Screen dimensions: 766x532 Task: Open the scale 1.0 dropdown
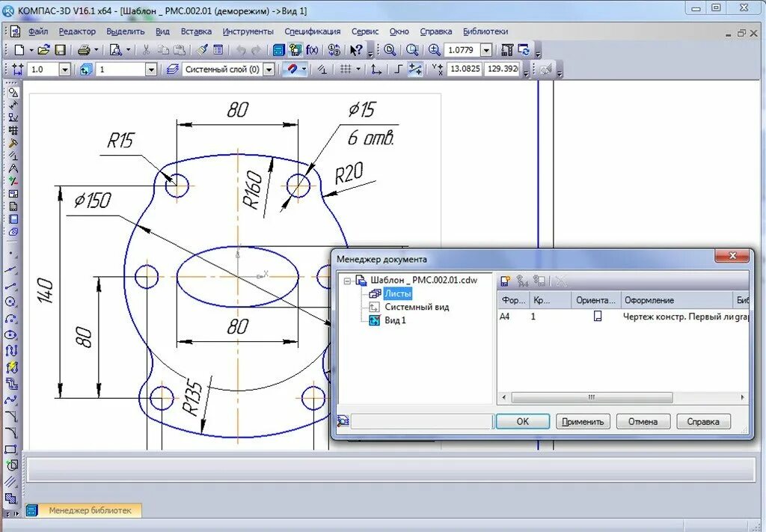point(65,70)
